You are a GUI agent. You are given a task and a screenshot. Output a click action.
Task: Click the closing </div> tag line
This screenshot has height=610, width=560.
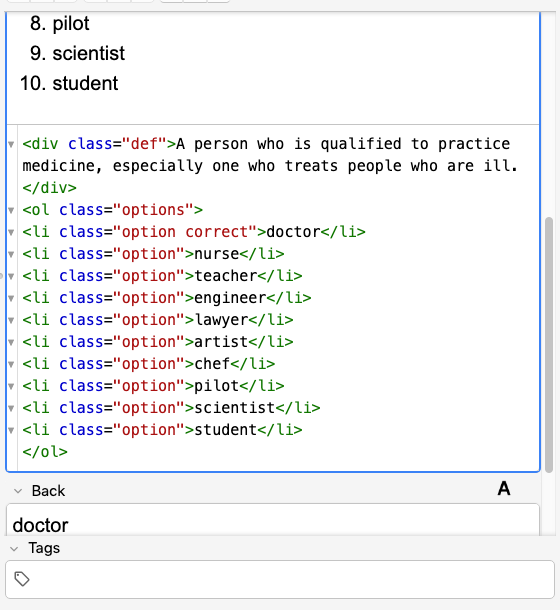point(49,188)
